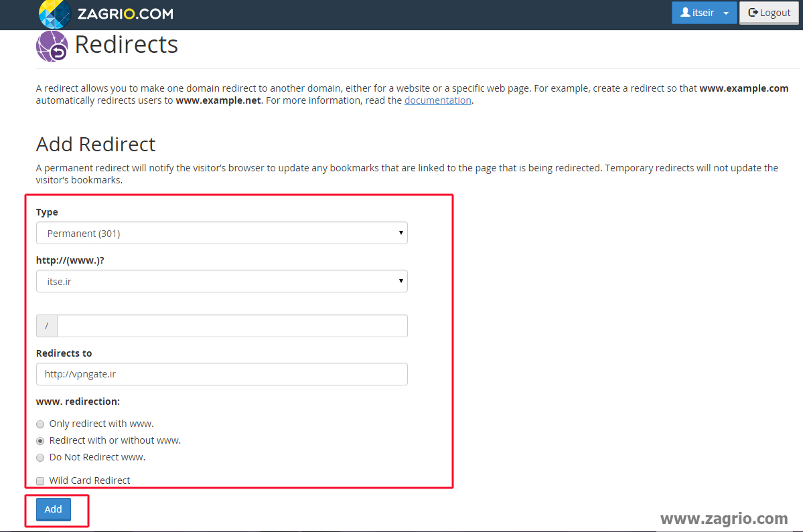Click the Add Redirect section heading
Image resolution: width=803 pixels, height=532 pixels.
click(95, 144)
